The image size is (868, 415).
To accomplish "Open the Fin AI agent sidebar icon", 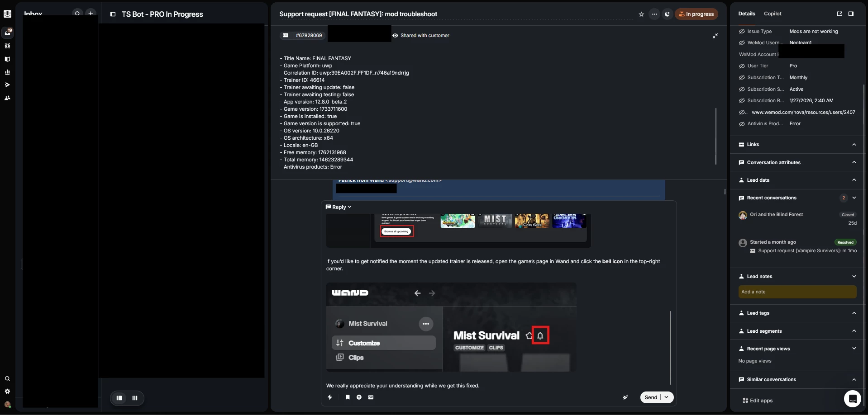I will tap(7, 46).
